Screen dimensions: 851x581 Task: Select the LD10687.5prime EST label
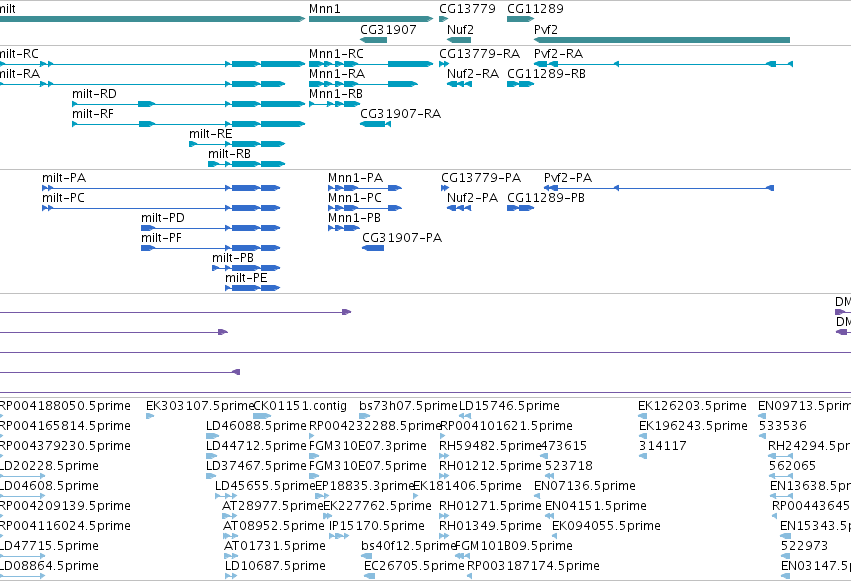[x=275, y=566]
